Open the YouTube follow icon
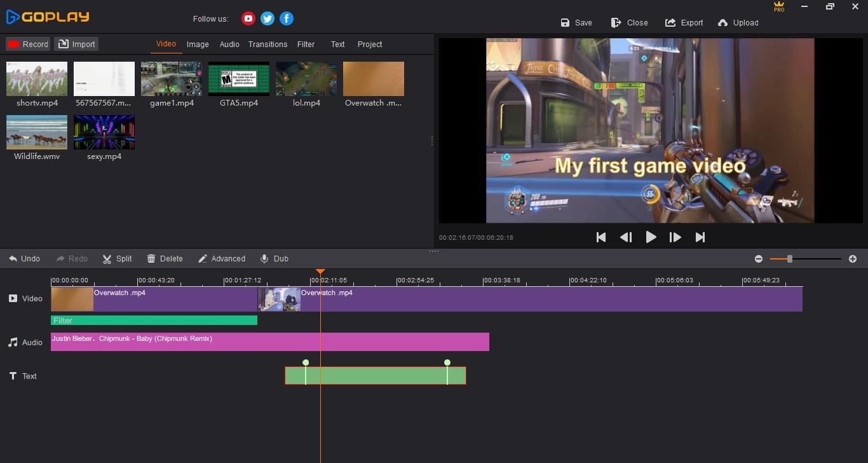Image resolution: width=868 pixels, height=463 pixels. click(x=248, y=18)
